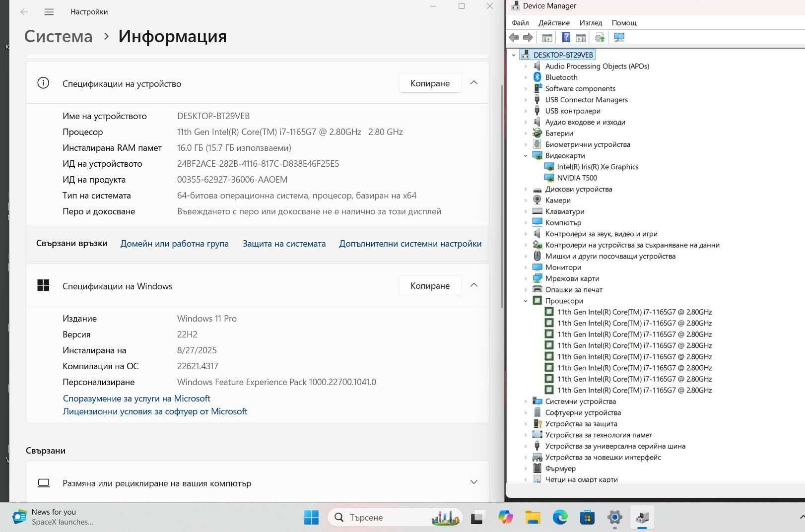Viewport: 805px width, 532px height.
Task: Collapse the Процесори tree node
Action: 526,301
